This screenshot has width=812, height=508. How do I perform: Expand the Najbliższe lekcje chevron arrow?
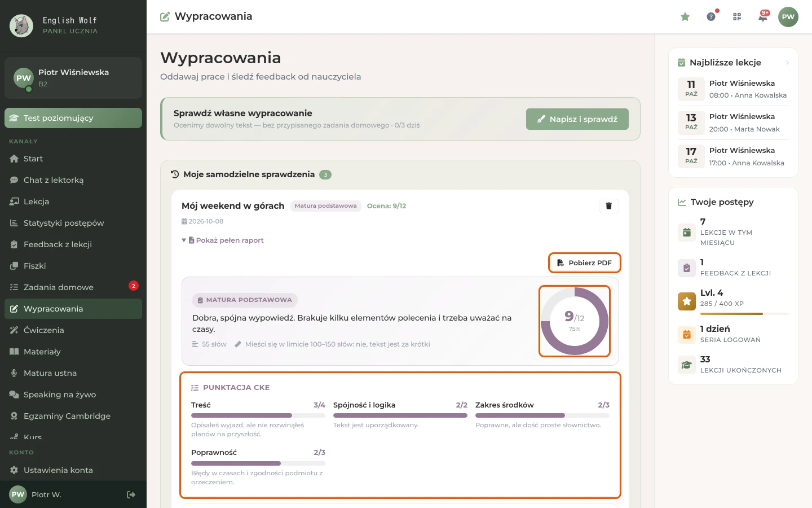click(x=788, y=63)
